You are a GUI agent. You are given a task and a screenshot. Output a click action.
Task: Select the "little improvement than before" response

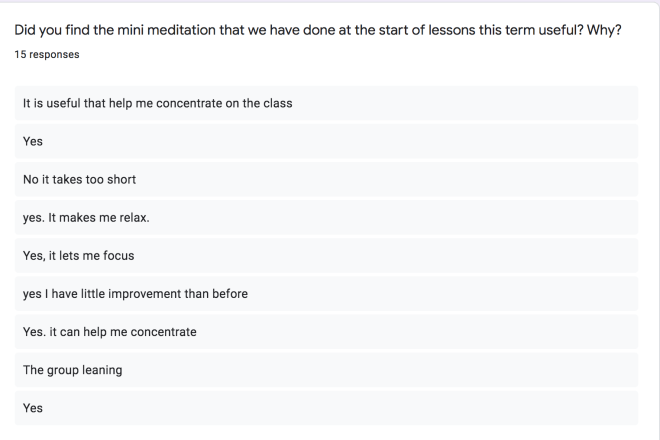click(x=135, y=294)
